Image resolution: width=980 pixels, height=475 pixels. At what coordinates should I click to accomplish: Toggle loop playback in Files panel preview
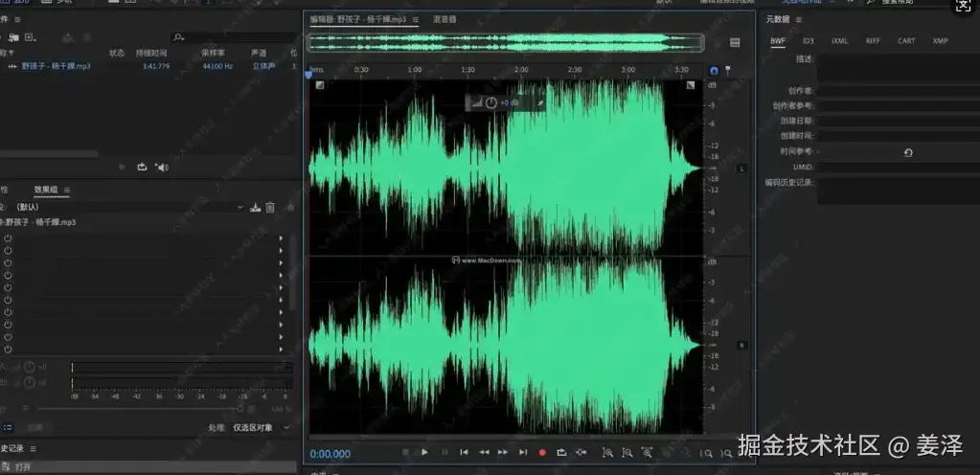click(x=142, y=167)
